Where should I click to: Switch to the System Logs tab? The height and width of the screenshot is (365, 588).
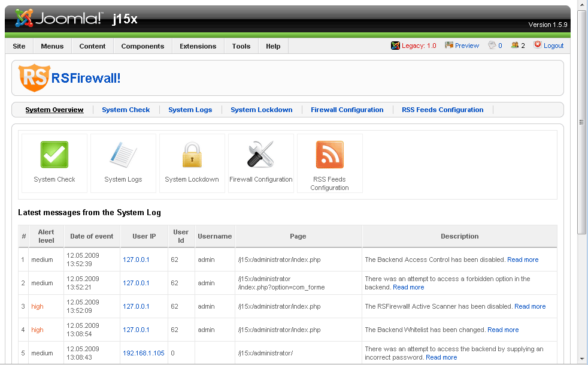tap(190, 110)
